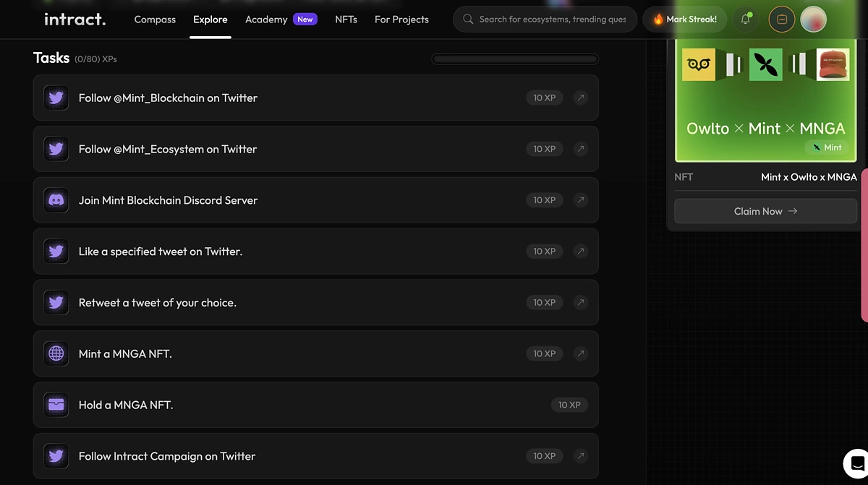This screenshot has height=485, width=868.
Task: Click the '(0/80) XPs' counter
Action: click(x=95, y=59)
